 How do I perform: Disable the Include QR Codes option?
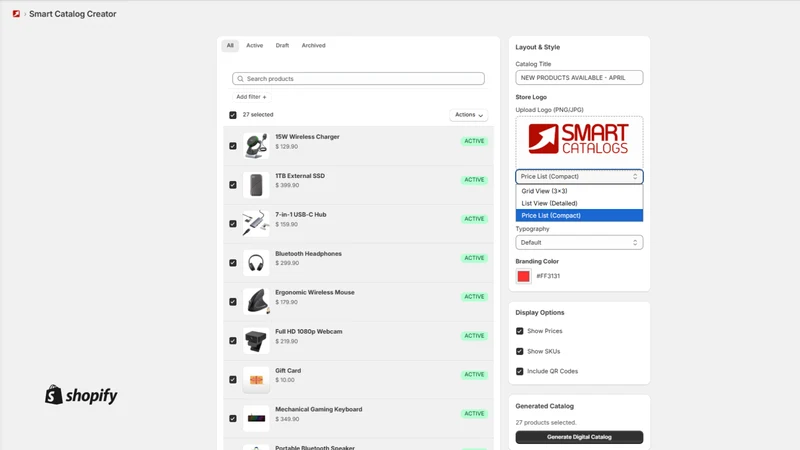coord(519,371)
